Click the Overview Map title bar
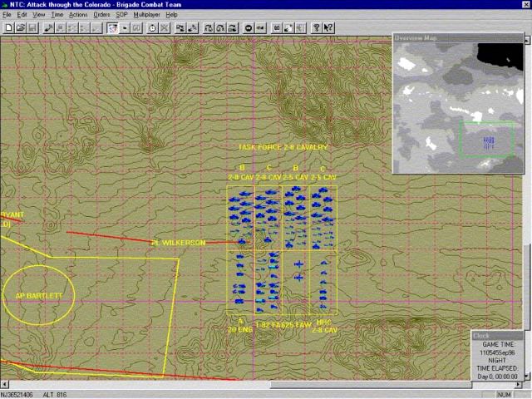Screen dimensions: 532x399 tap(459, 37)
